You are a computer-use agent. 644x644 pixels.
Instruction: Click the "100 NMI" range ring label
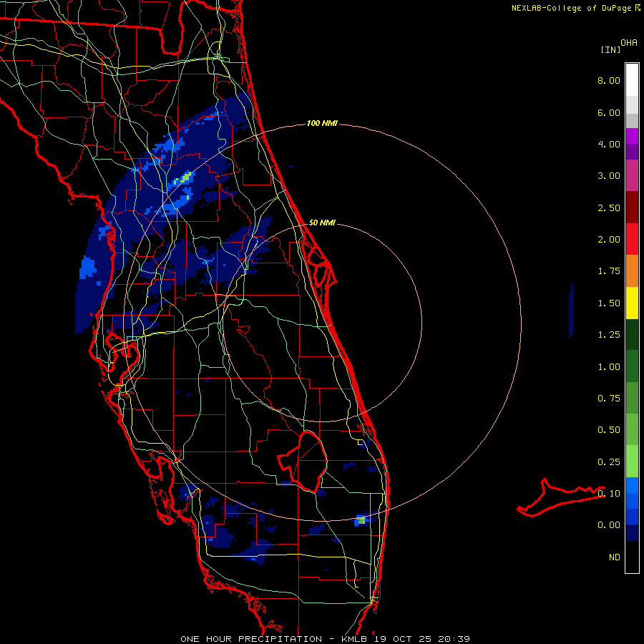click(322, 123)
